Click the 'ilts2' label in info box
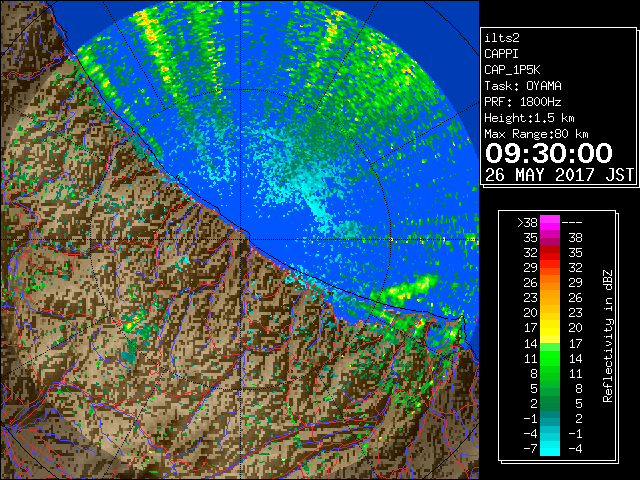The height and width of the screenshot is (480, 640). tap(502, 38)
